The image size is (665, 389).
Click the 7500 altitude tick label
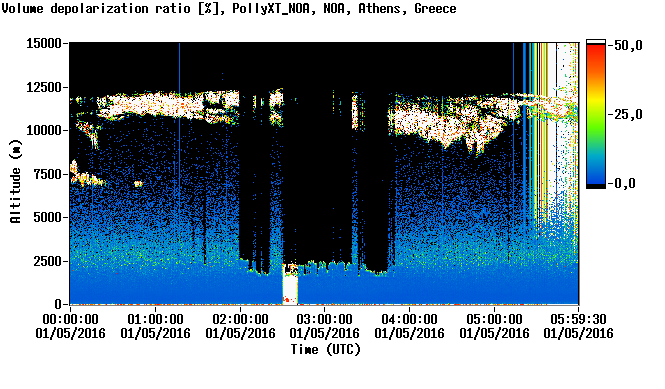click(48, 174)
